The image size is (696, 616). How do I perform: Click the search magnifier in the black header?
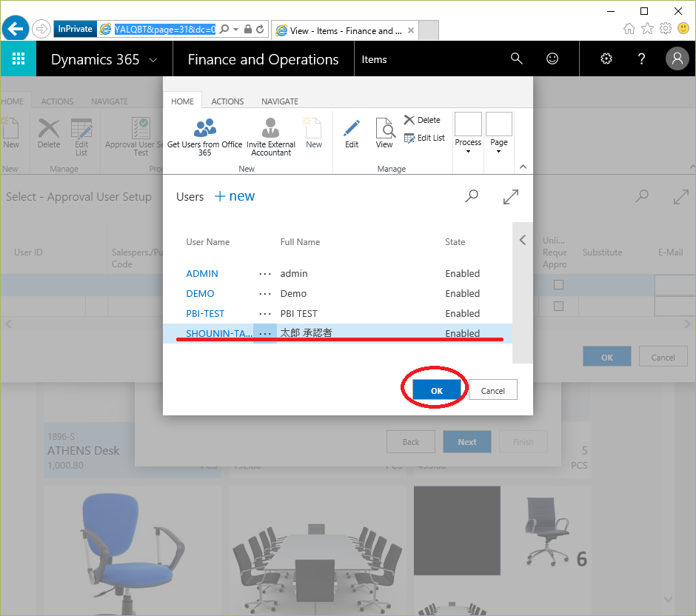pos(516,58)
